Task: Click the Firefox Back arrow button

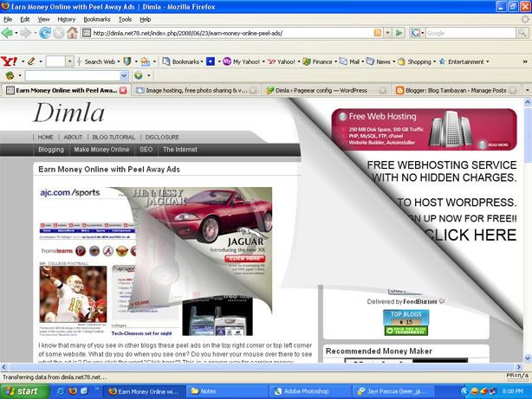Action: click(6, 33)
